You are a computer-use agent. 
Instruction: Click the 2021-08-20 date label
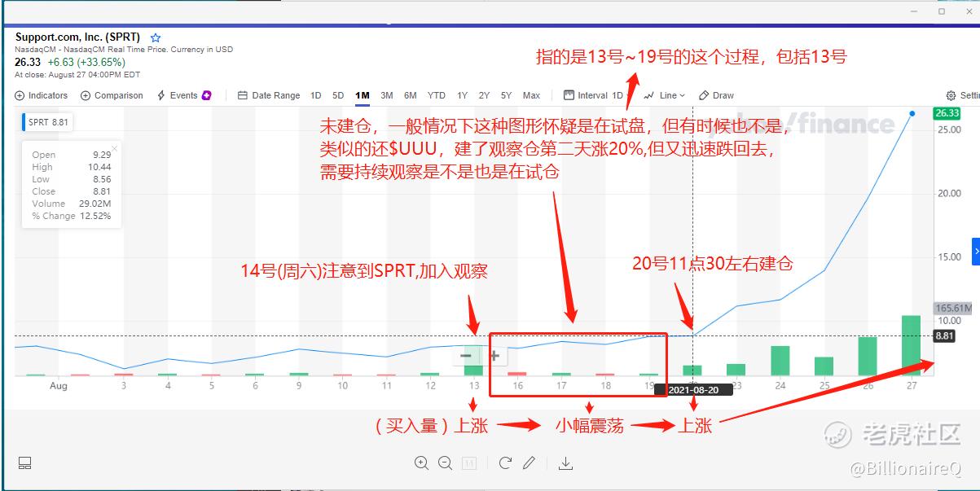(692, 390)
